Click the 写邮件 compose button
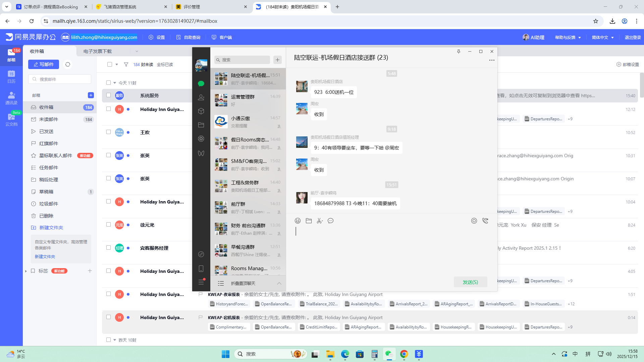This screenshot has width=644, height=362. tap(44, 64)
